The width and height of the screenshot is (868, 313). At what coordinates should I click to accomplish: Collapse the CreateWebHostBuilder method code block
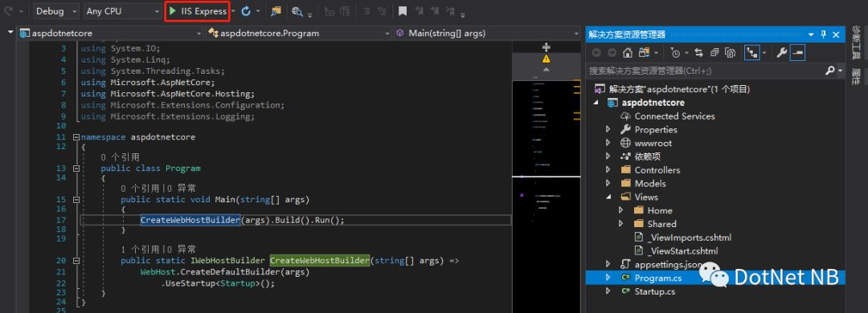pyautogui.click(x=76, y=261)
